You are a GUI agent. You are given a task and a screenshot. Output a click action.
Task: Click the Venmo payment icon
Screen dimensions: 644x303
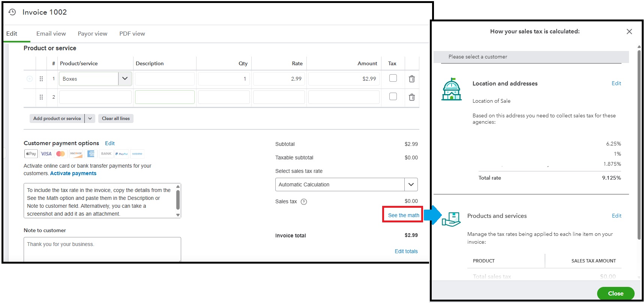137,154
